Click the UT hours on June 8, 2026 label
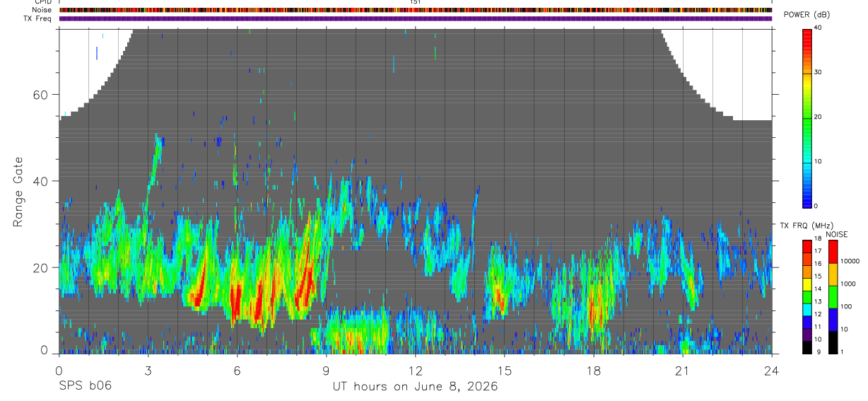This screenshot has width=868, height=401. 416,387
